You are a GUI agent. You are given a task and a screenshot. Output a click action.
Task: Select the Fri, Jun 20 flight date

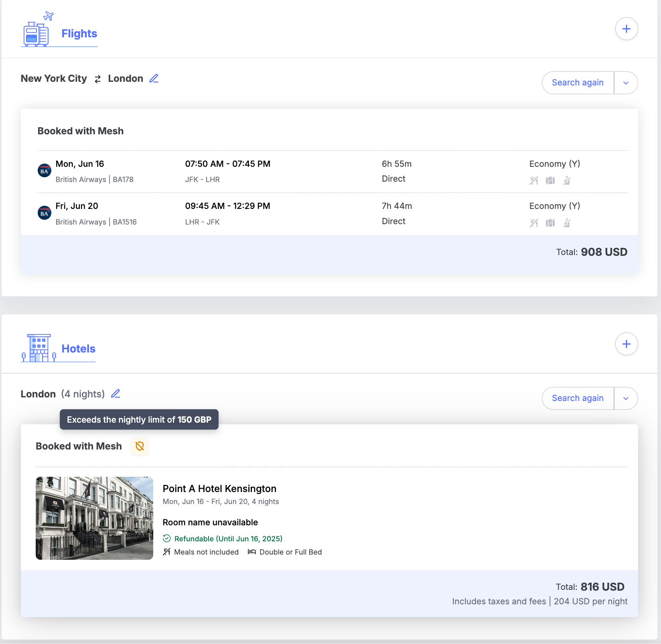coord(77,206)
